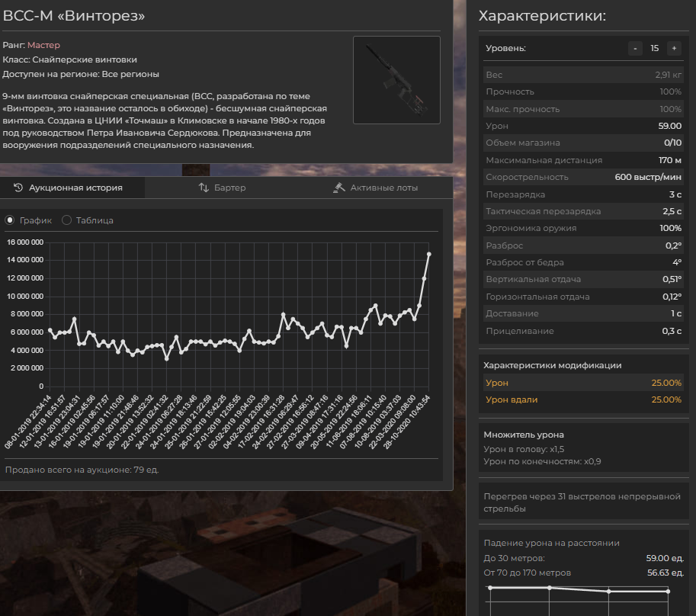Click the Урон stat row showing 59.00
The image size is (696, 616).
click(x=584, y=126)
